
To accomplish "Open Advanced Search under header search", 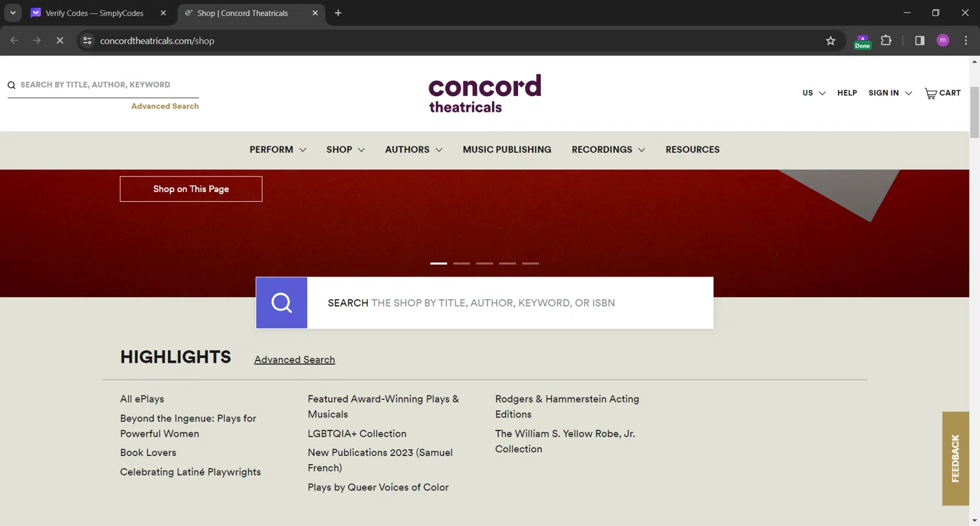I will pos(165,107).
